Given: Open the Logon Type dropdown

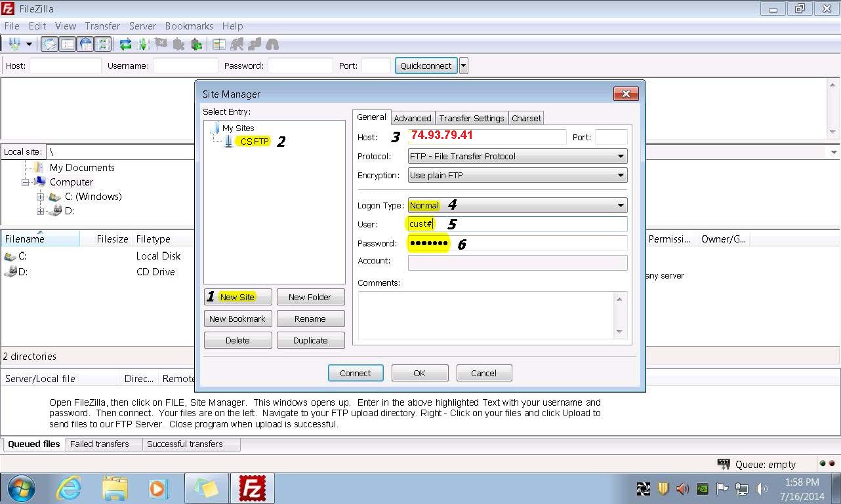Looking at the screenshot, I should click(518, 206).
